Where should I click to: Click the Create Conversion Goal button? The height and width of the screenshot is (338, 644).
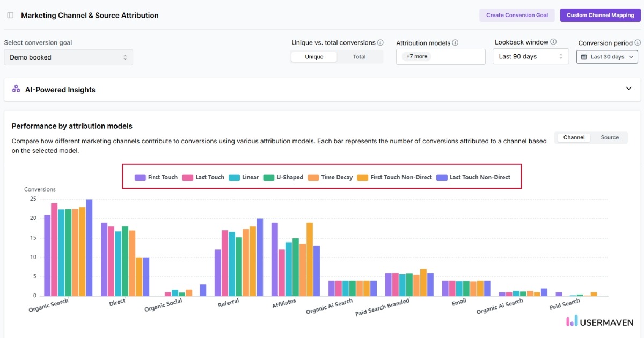click(x=517, y=15)
